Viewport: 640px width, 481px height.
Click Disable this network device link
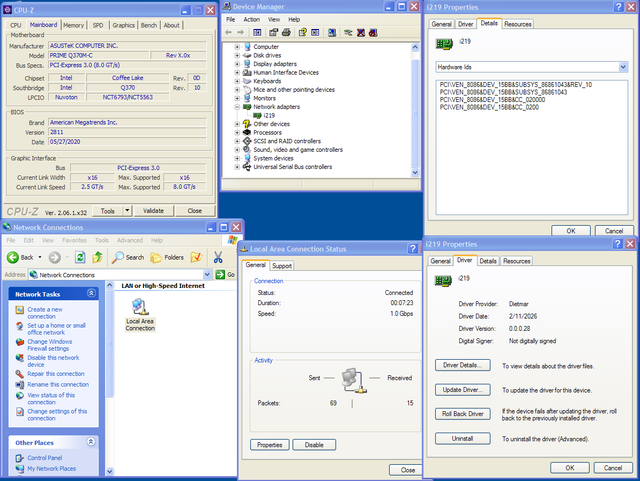click(53, 361)
